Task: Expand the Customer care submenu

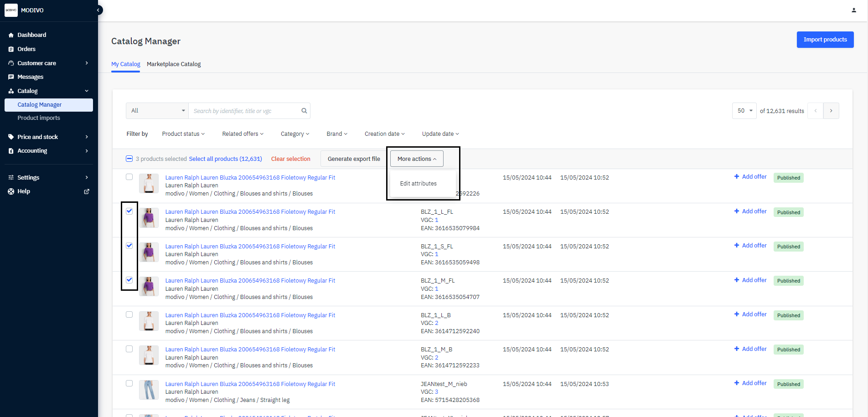Action: tap(87, 63)
